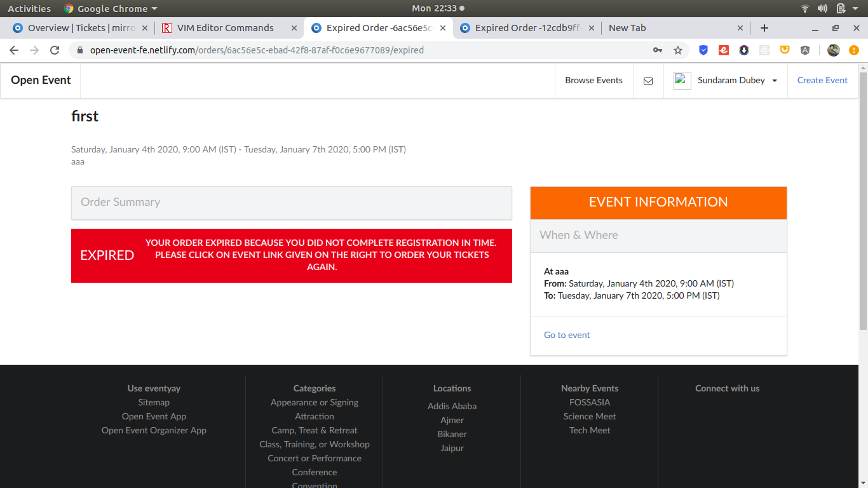Image resolution: width=868 pixels, height=488 pixels.
Task: Open the Sitemap footer link
Action: click(154, 402)
